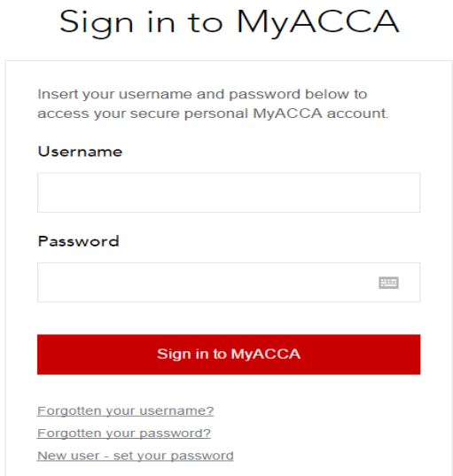Click the red Sign in to MyACCA button
Viewport: 453px width, 476px height.
click(x=229, y=355)
